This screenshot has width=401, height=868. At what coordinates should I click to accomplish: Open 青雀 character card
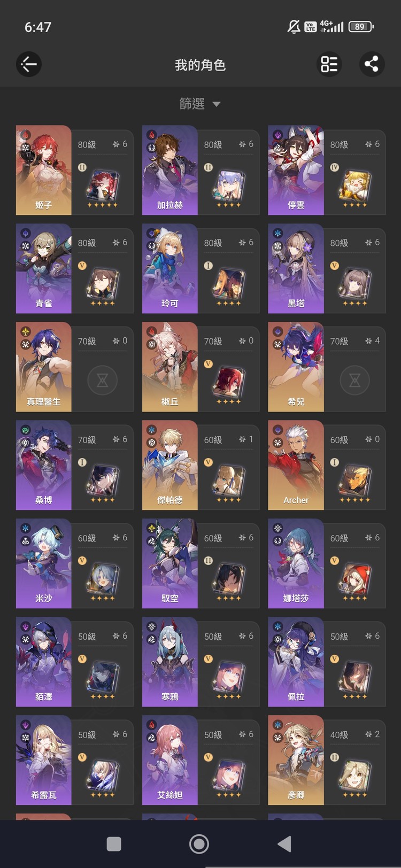tap(74, 269)
